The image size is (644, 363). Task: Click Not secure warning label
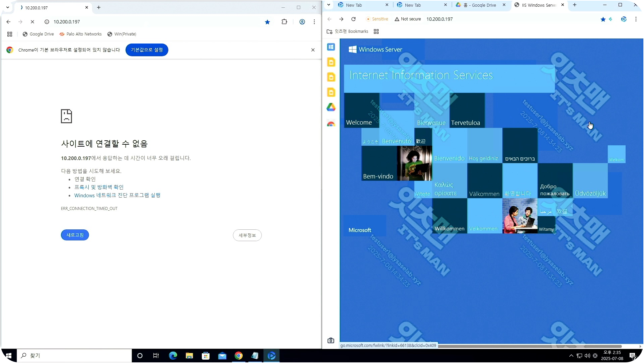click(408, 19)
